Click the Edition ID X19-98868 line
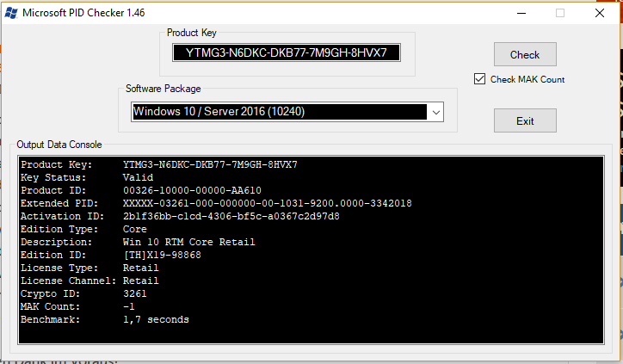Image resolution: width=623 pixels, height=364 pixels. [x=110, y=255]
